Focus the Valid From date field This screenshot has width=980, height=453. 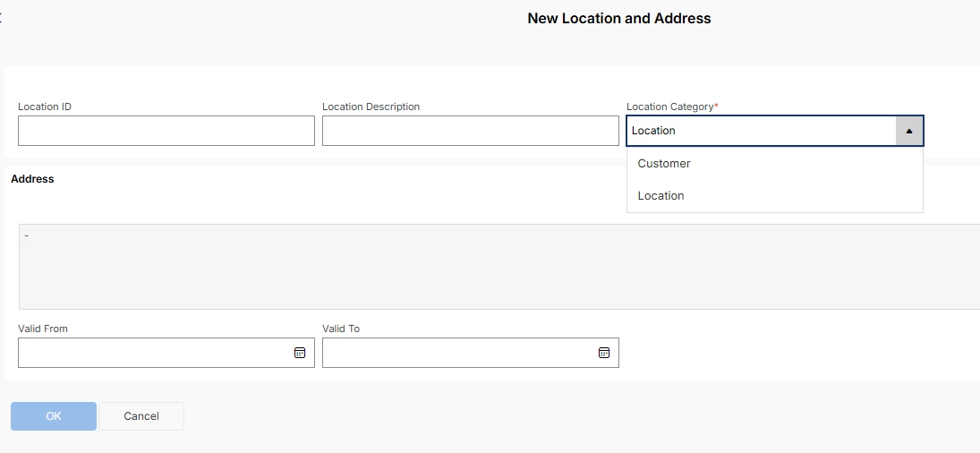(x=154, y=353)
